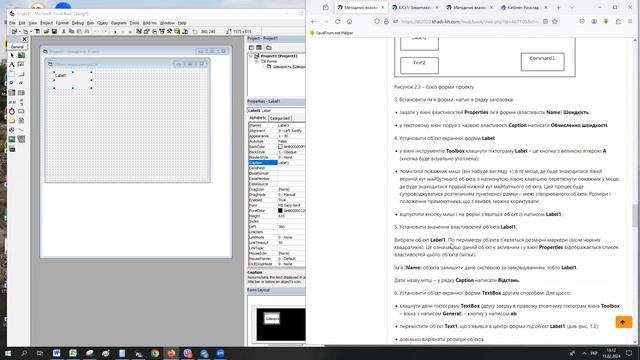The image size is (640, 360).
Task: Click the form thumbnail in Form Layout
Action: (x=272, y=319)
